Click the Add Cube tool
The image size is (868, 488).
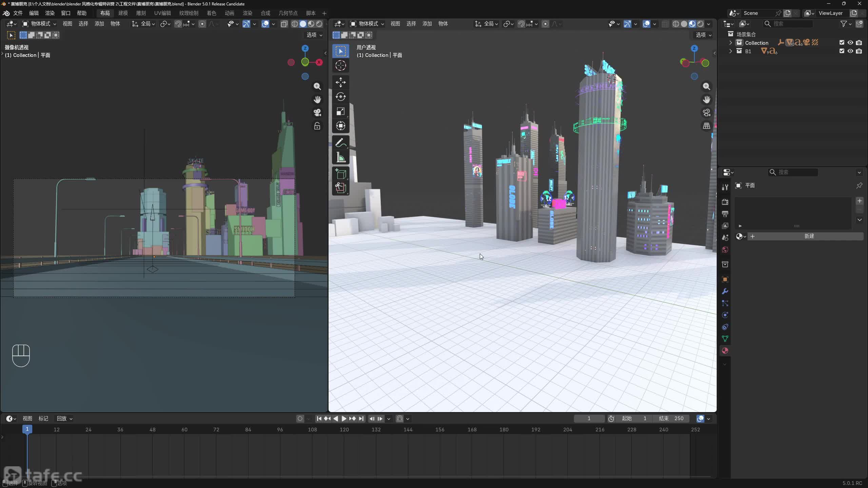click(340, 174)
